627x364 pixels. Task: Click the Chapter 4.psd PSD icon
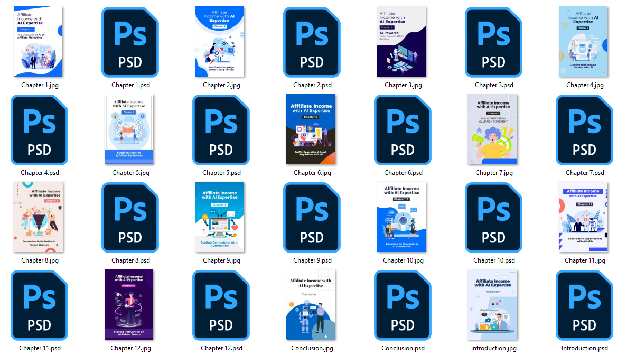pyautogui.click(x=39, y=130)
